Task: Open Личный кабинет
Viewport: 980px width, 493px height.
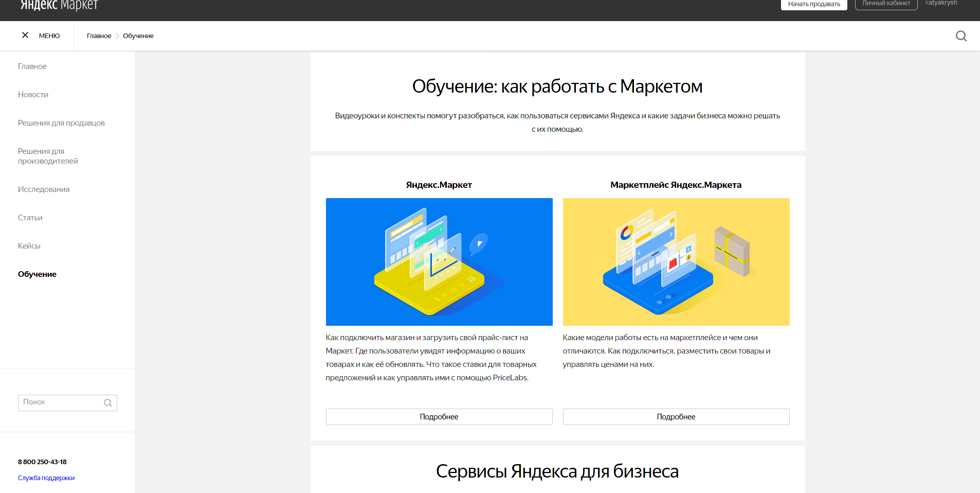Action: pyautogui.click(x=886, y=4)
